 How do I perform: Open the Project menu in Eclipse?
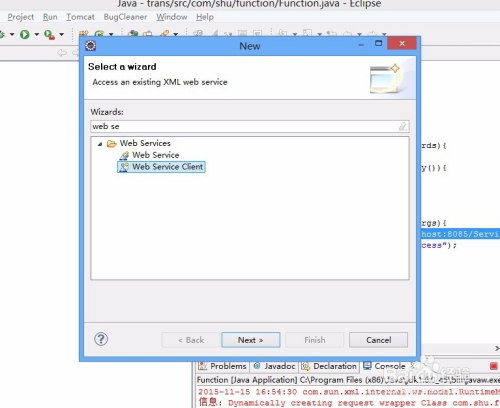point(21,17)
